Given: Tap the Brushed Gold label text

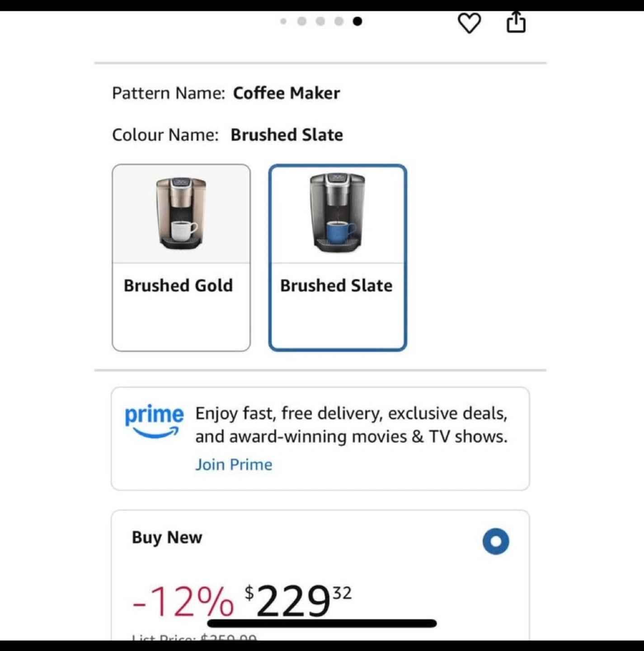Looking at the screenshot, I should tap(179, 286).
